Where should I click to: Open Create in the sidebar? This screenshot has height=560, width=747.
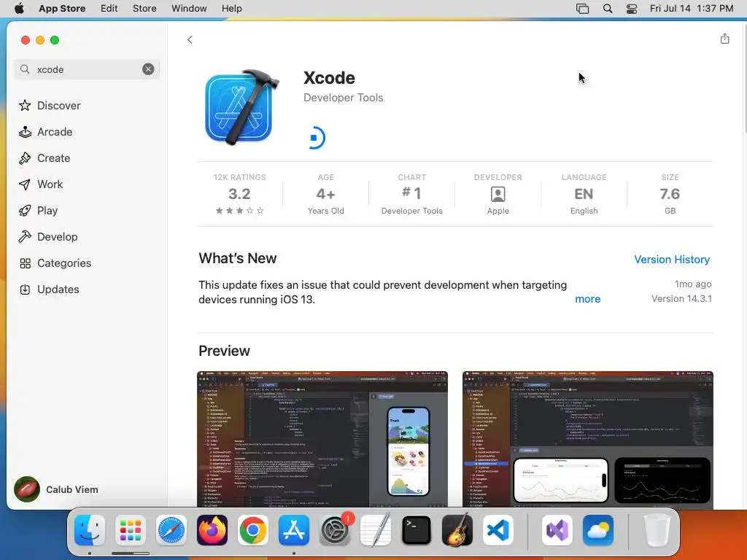(44, 158)
